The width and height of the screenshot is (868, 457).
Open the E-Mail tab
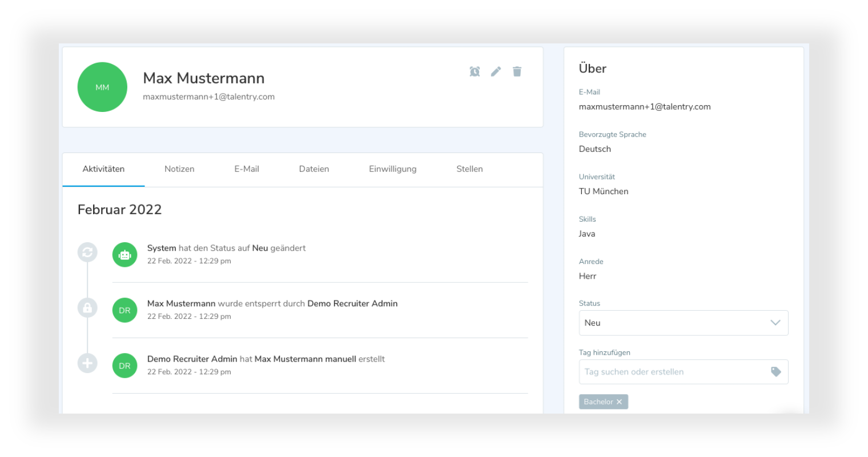point(247,169)
